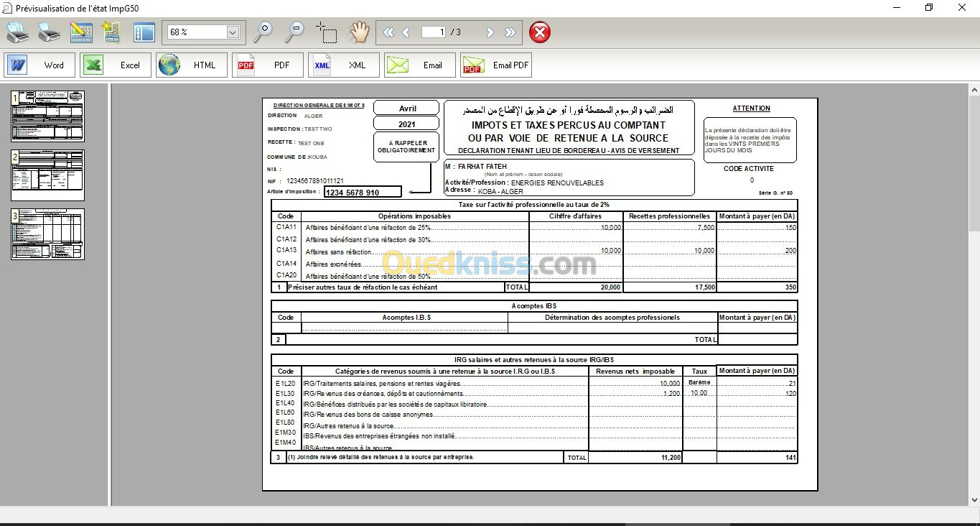The height and width of the screenshot is (526, 980).
Task: Open the 68 % zoom dropdown
Action: click(233, 32)
